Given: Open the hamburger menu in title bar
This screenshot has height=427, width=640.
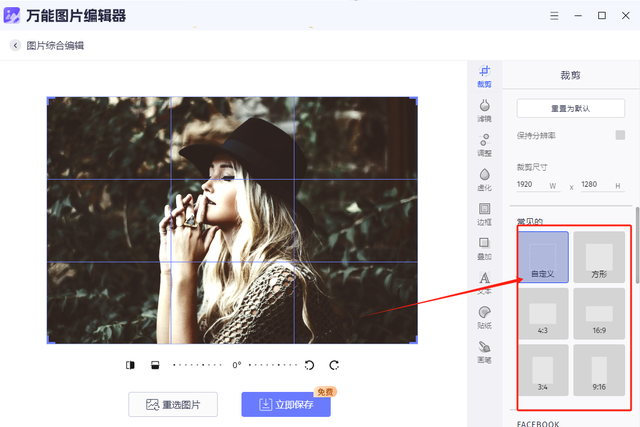Looking at the screenshot, I should click(554, 16).
